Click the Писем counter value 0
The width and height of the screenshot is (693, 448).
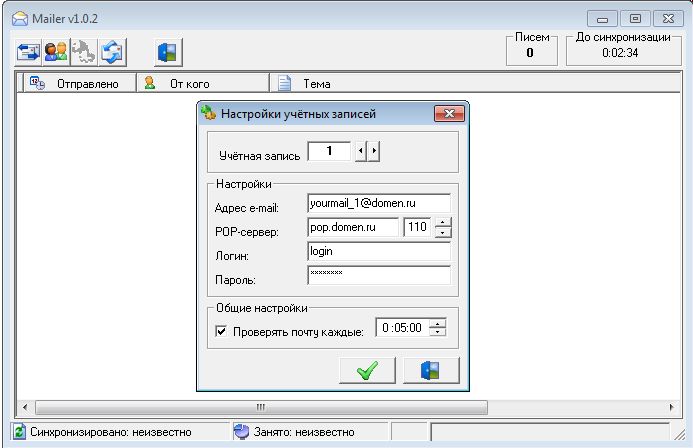[x=530, y=53]
